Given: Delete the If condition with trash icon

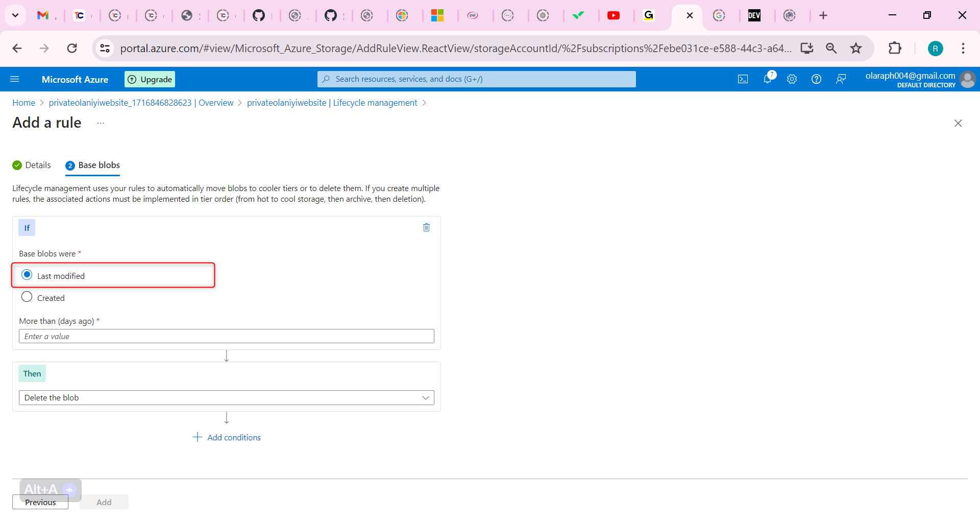Looking at the screenshot, I should (426, 228).
